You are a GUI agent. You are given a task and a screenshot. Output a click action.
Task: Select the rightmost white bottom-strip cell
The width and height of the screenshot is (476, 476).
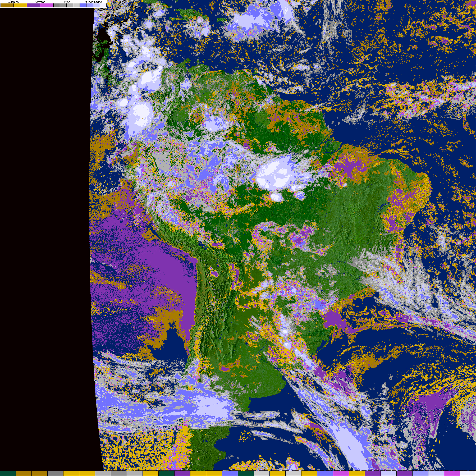pyautogui.click(x=468, y=473)
